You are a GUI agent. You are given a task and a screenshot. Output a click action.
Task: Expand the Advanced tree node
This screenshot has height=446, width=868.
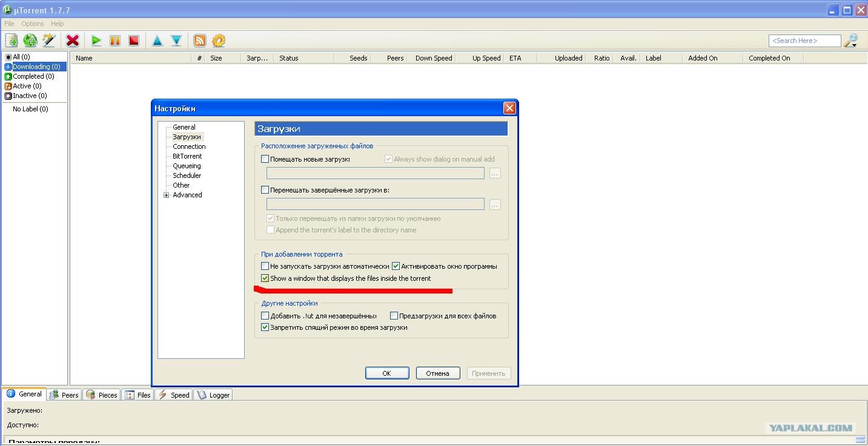tap(167, 195)
